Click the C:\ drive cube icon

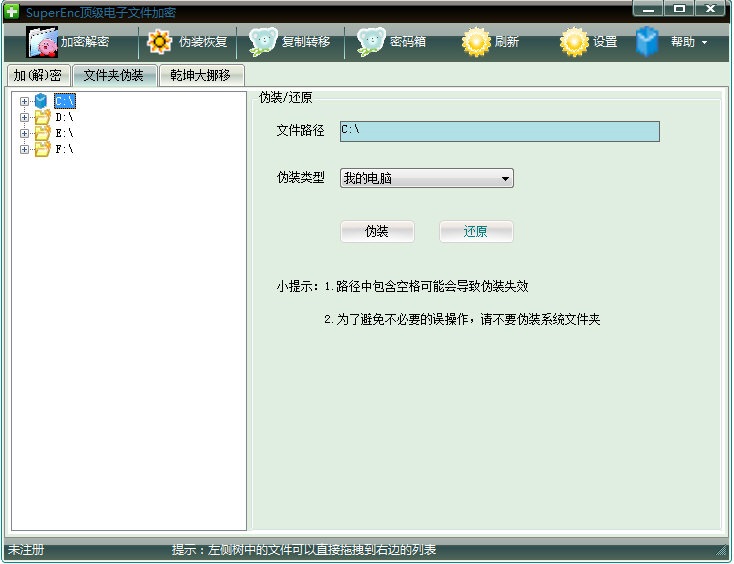[x=41, y=101]
